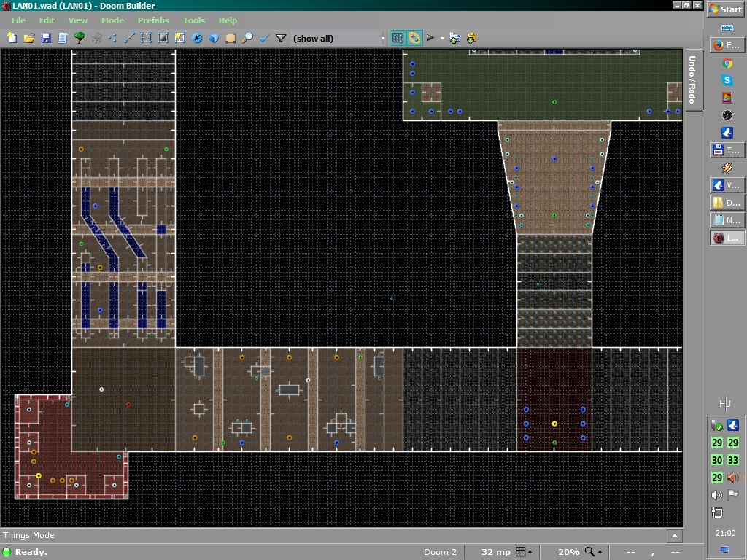Switch to the notepad 'N...' taskbar button
Screen dimensions: 747x560
[x=727, y=220]
